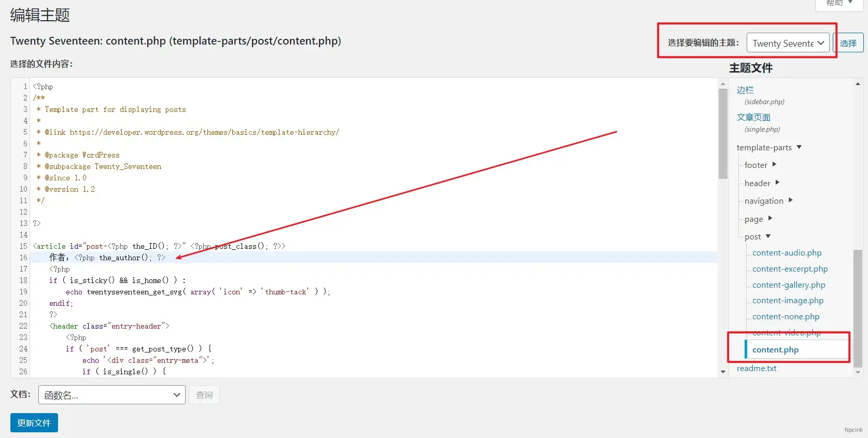Viewport: 868px width, 438px height.
Task: Expand the footer folder arrow
Action: 774,165
